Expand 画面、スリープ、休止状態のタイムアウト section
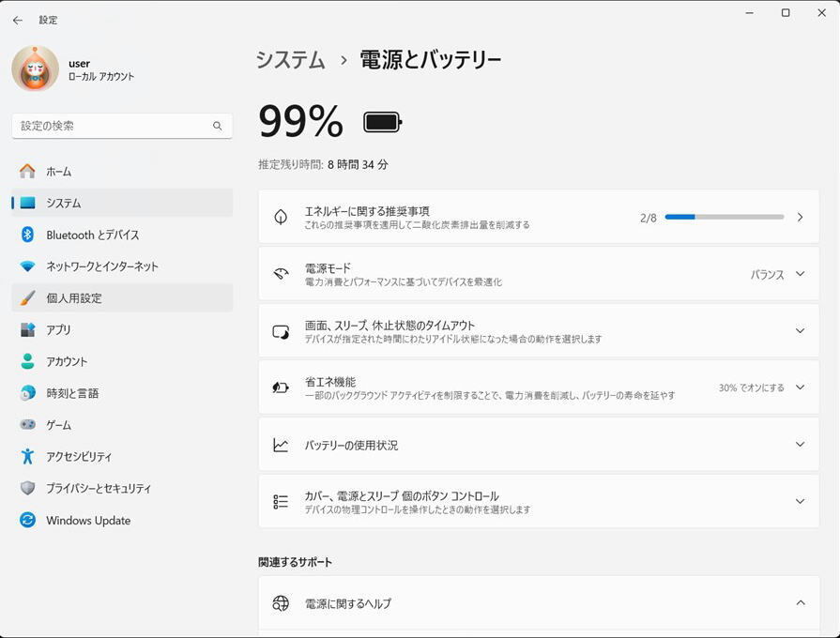840x638 pixels. click(800, 331)
